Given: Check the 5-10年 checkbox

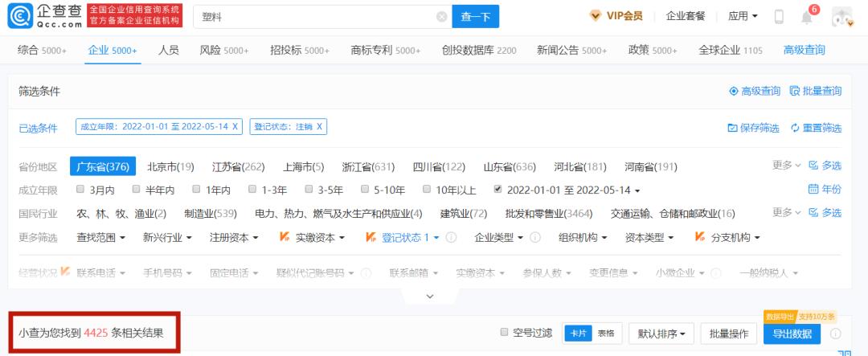Looking at the screenshot, I should coord(365,190).
